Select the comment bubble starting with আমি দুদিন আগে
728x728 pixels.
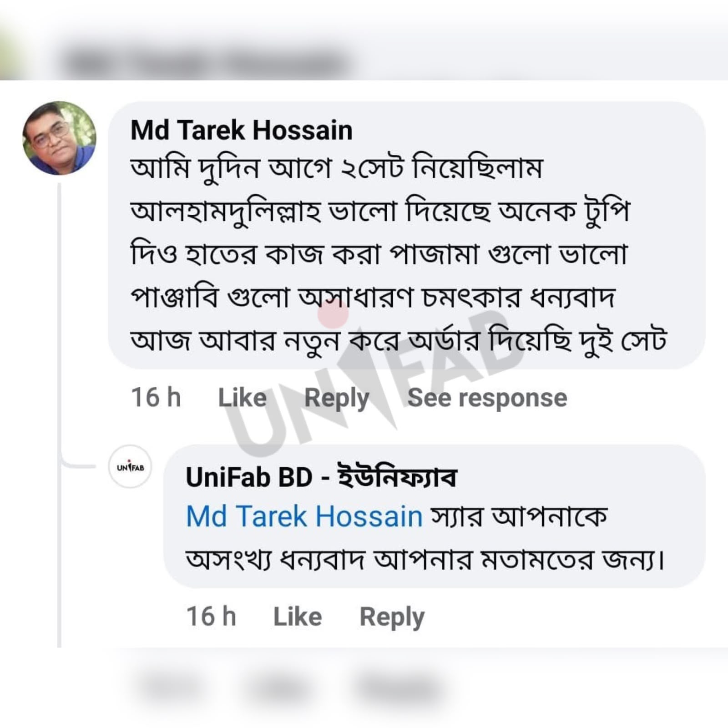click(406, 235)
